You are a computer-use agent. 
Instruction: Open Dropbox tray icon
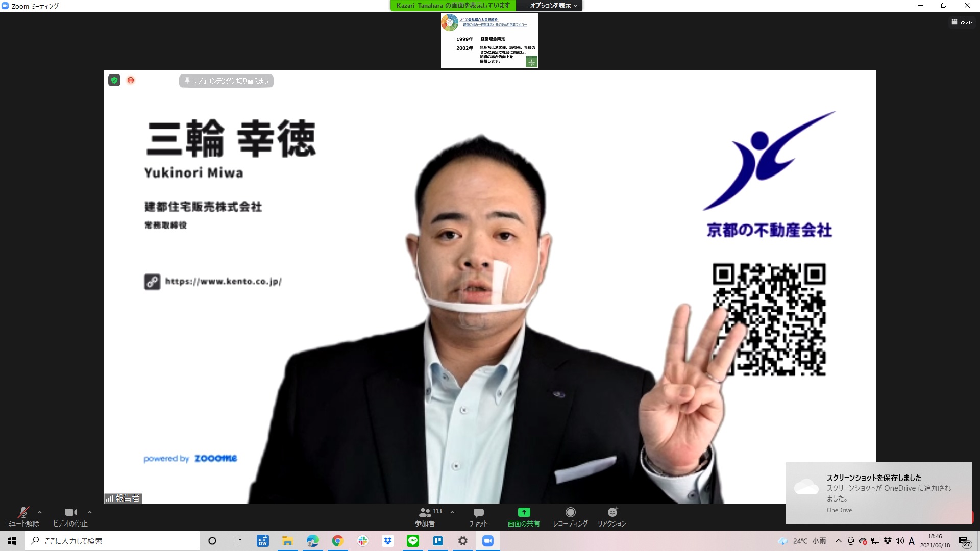(888, 541)
